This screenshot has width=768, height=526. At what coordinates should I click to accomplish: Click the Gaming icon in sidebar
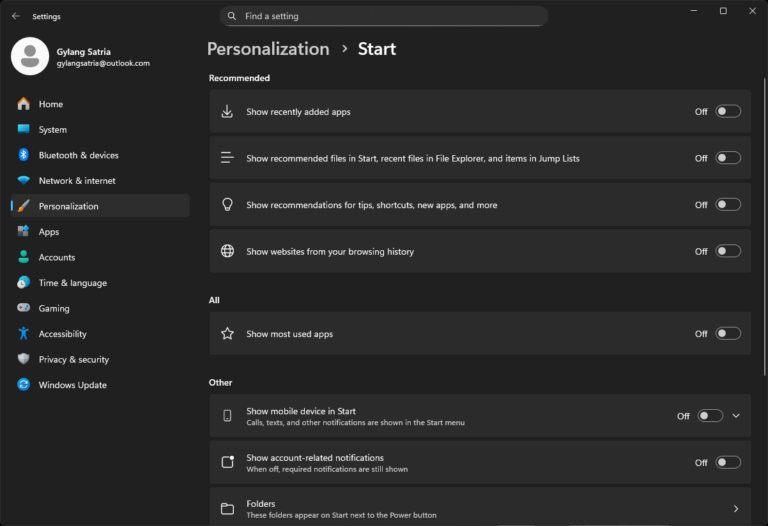[x=23, y=309]
